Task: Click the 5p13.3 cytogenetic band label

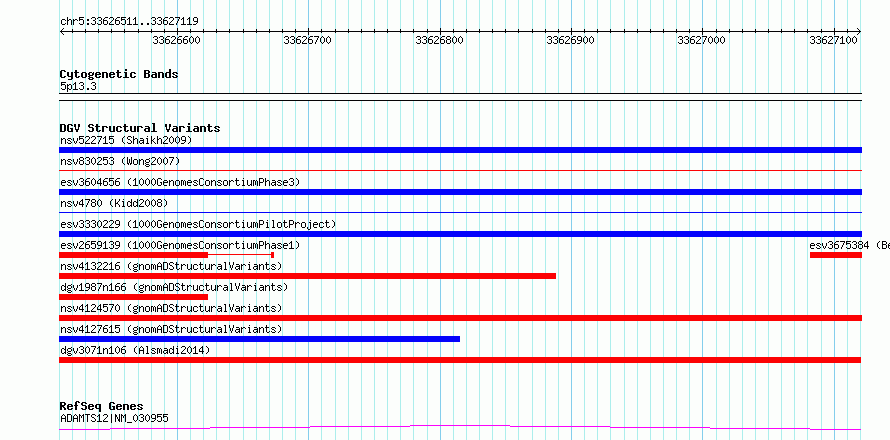Action: click(x=78, y=87)
